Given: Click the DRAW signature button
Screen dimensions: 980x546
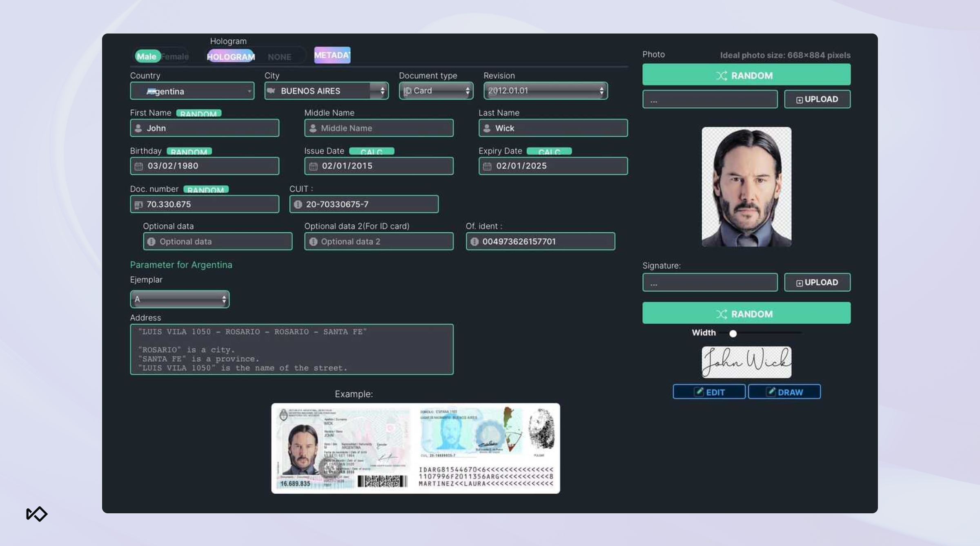Looking at the screenshot, I should [784, 392].
